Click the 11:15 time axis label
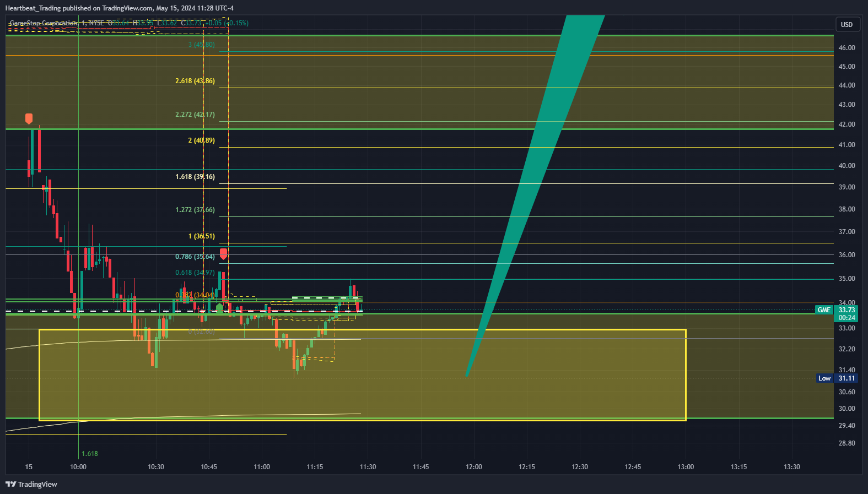 pos(315,467)
